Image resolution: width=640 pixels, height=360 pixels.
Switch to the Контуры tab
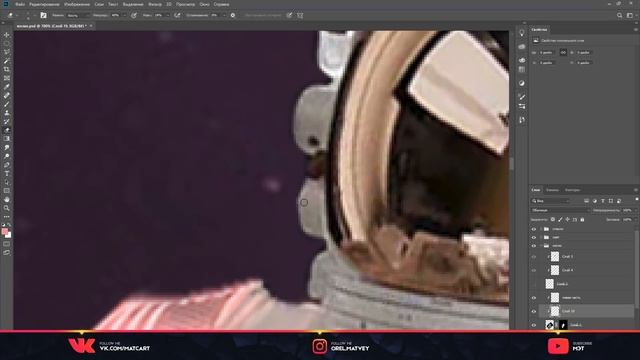pyautogui.click(x=572, y=190)
